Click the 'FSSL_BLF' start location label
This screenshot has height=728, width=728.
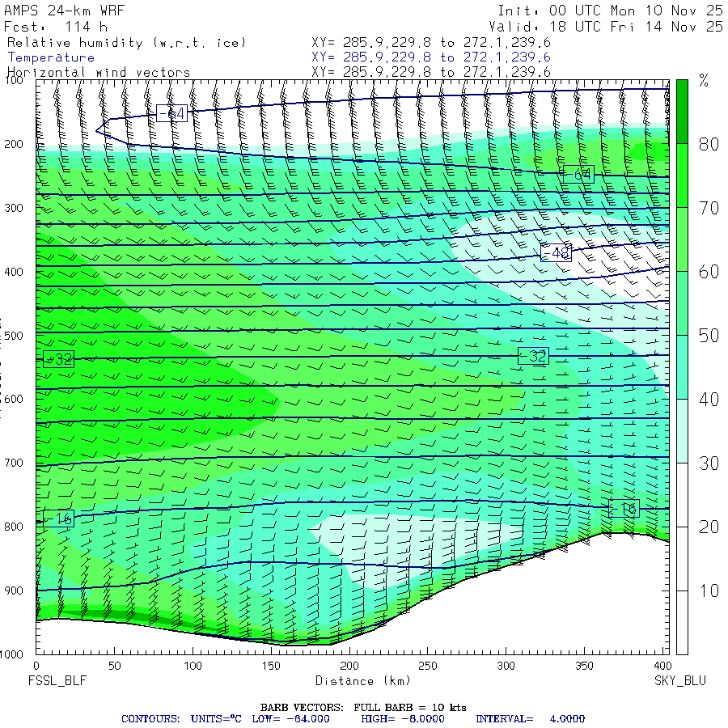point(57,681)
